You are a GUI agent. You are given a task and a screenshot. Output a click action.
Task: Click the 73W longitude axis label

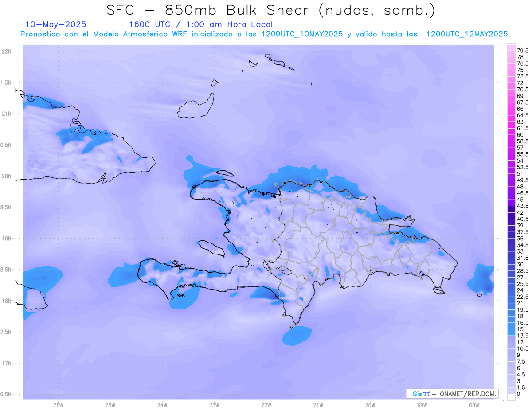pos(214,405)
